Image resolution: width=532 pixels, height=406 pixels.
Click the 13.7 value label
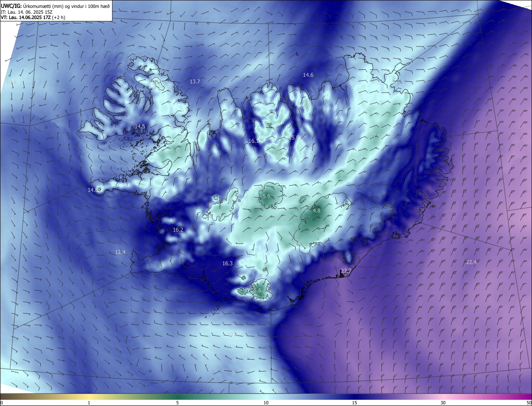(195, 82)
